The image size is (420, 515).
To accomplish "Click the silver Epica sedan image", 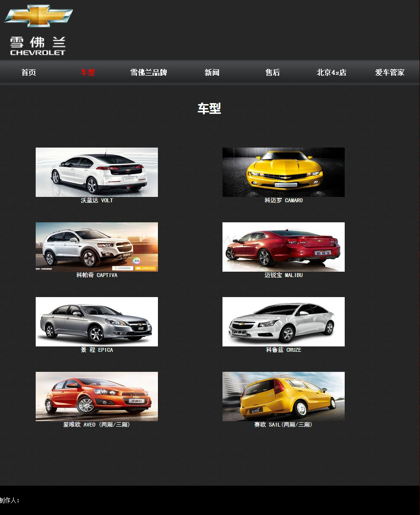I will click(x=97, y=322).
